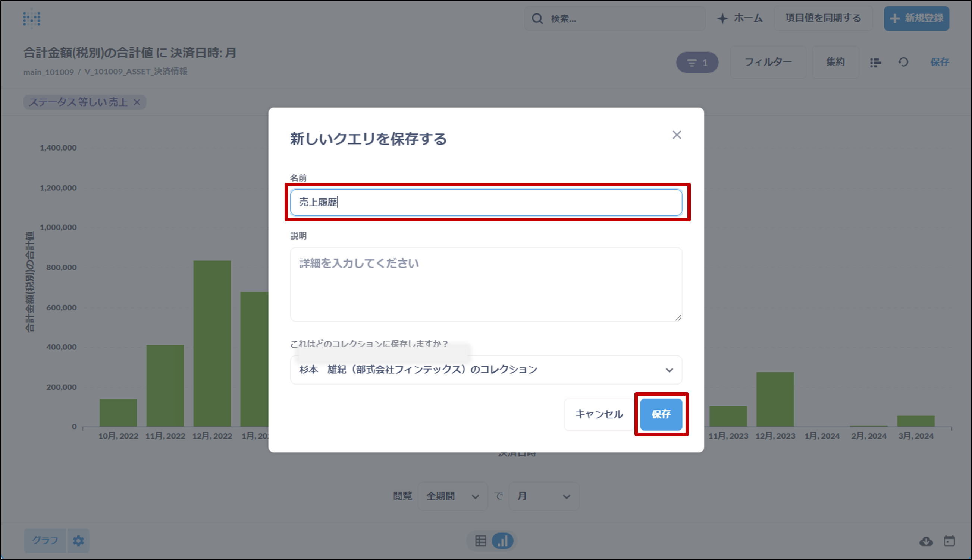972x560 pixels.
Task: Toggle the filter count badge
Action: (x=697, y=62)
